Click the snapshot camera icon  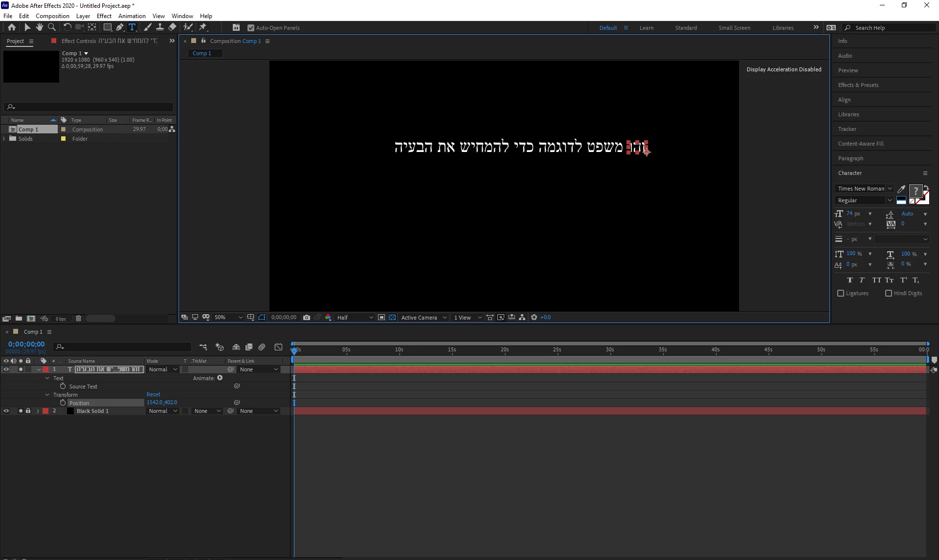pyautogui.click(x=307, y=318)
